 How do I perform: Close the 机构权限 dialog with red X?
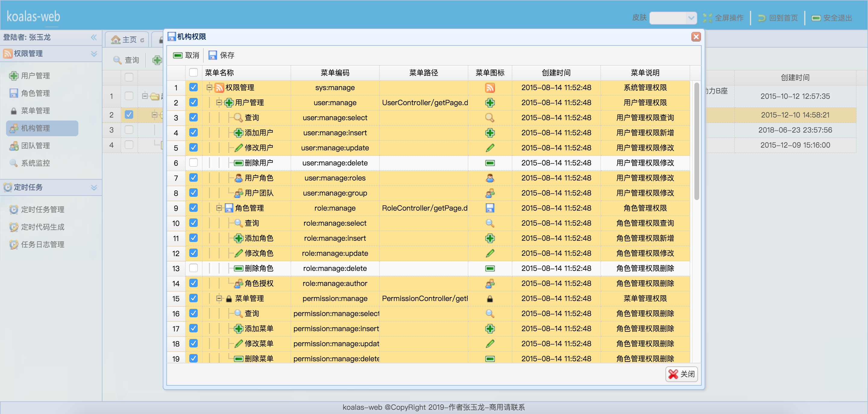696,37
